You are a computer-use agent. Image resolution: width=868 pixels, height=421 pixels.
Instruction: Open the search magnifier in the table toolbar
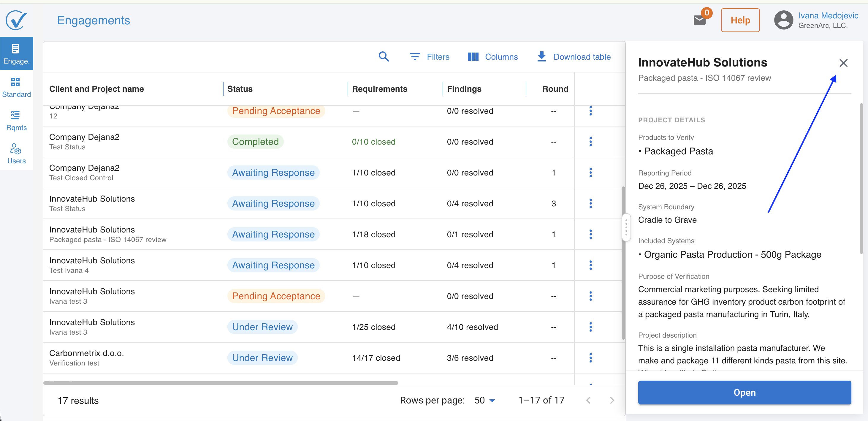coord(384,57)
